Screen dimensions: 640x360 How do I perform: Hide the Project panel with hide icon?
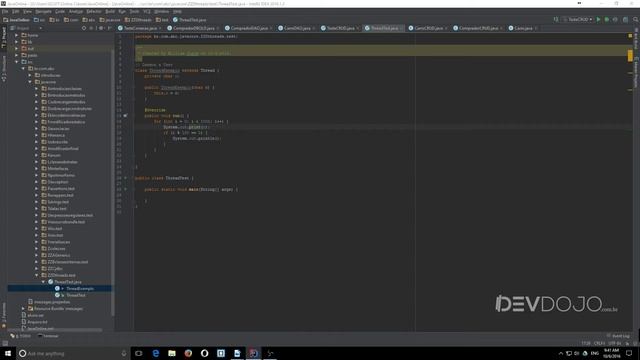click(x=109, y=28)
